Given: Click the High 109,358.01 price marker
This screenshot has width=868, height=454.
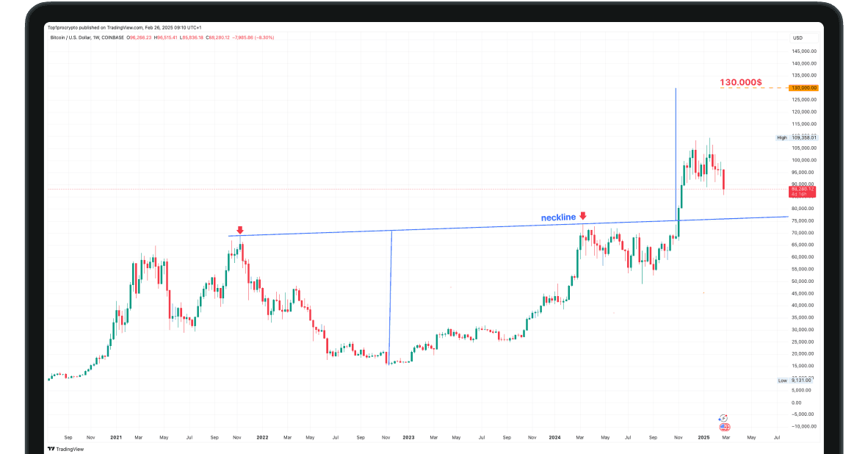Looking at the screenshot, I should click(798, 137).
